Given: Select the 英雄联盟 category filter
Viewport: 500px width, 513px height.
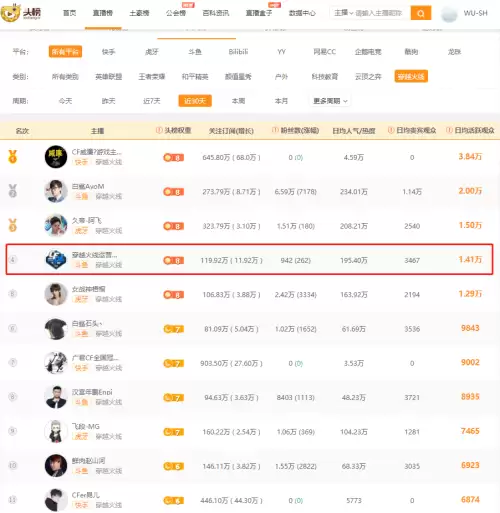Looking at the screenshot, I should click(109, 77).
